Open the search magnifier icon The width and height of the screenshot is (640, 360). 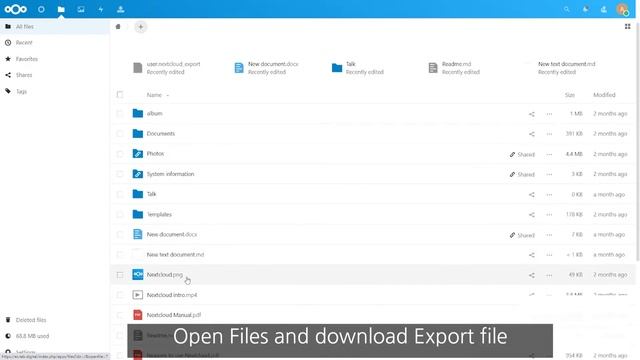pos(567,9)
